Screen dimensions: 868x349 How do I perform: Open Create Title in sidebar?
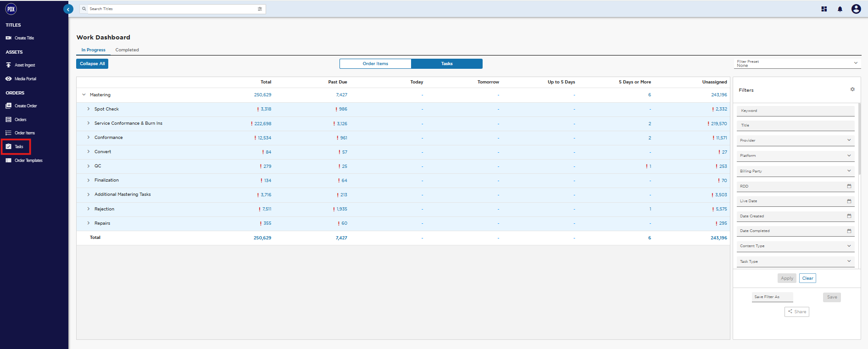[20, 38]
